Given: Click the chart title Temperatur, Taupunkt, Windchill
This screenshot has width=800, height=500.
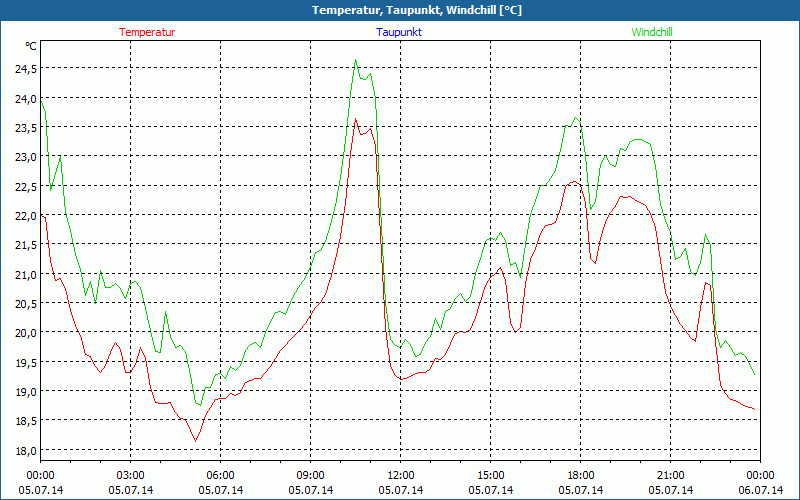Looking at the screenshot, I should pyautogui.click(x=400, y=10).
